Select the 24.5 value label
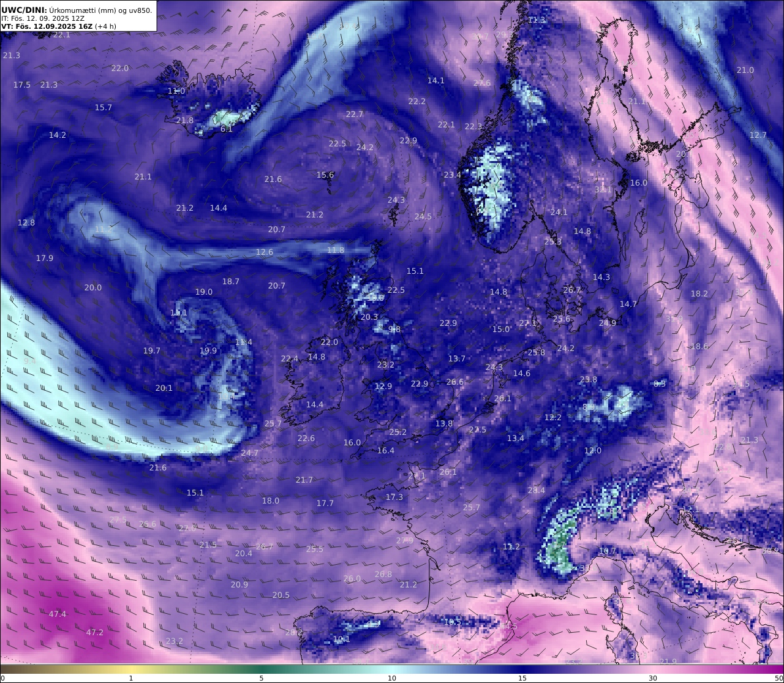The height and width of the screenshot is (683, 784). (423, 216)
